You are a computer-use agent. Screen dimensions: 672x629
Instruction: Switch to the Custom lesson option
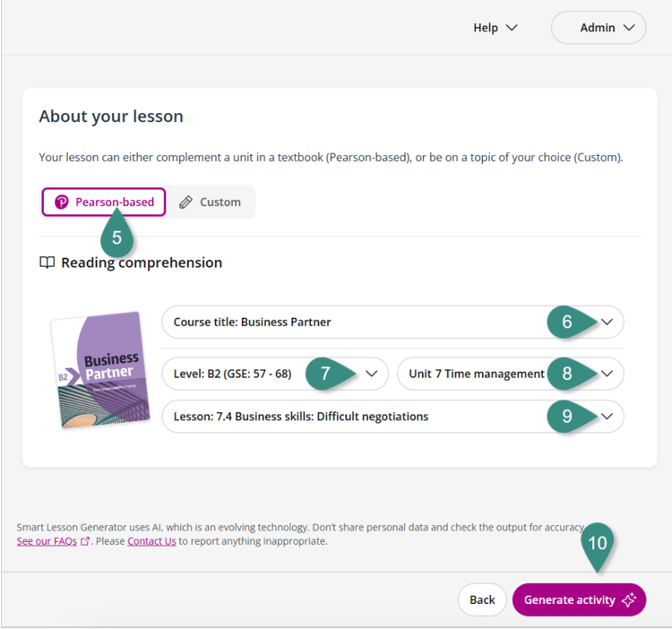coord(210,202)
